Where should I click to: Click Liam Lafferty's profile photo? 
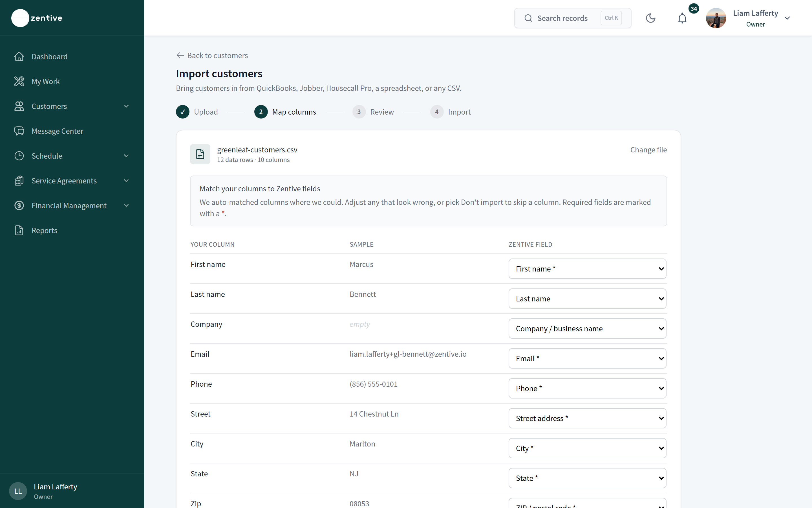coord(716,18)
